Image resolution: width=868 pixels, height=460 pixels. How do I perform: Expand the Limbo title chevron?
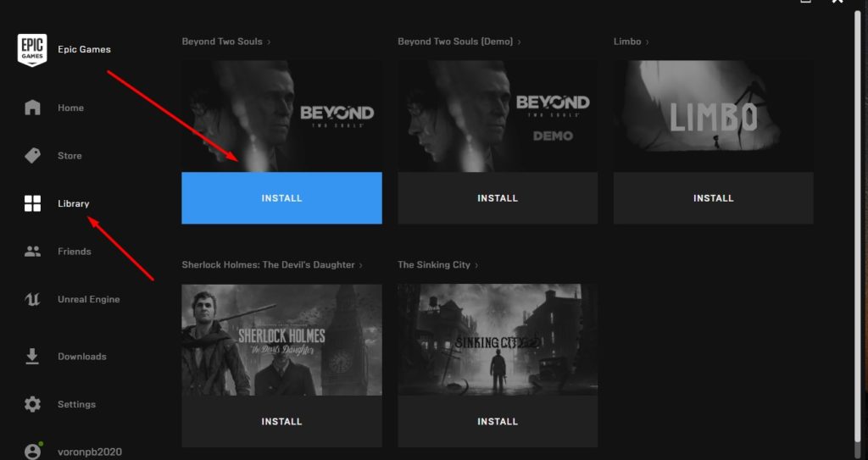[x=648, y=42]
